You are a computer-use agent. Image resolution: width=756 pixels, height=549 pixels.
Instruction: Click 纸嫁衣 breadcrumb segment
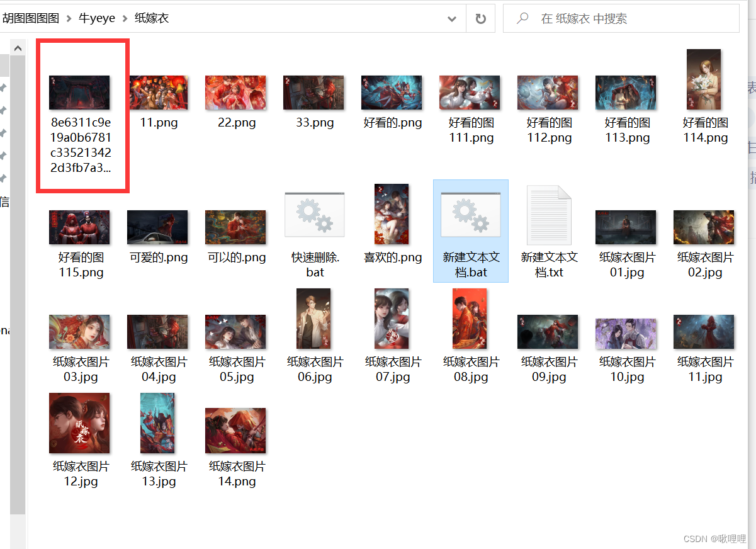152,18
